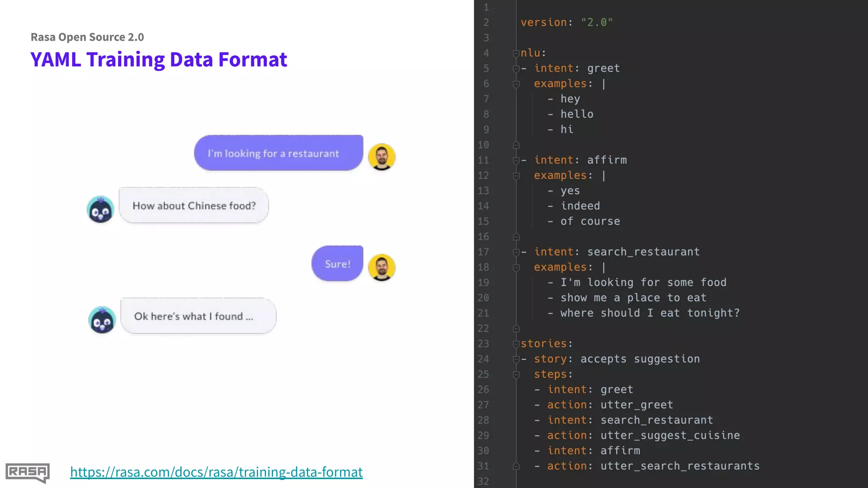Click the "- hey" example line
Screen dimensions: 868x488
[x=564, y=99]
